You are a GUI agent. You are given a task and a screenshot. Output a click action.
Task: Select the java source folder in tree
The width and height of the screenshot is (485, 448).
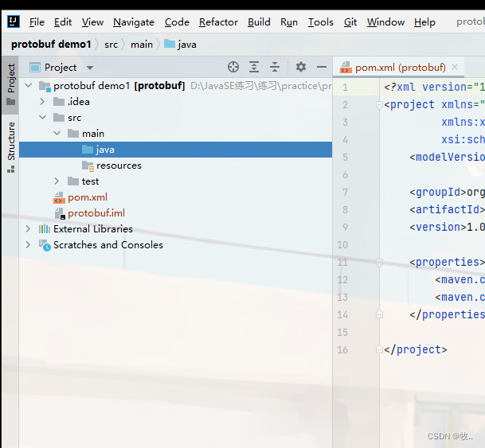(175, 150)
